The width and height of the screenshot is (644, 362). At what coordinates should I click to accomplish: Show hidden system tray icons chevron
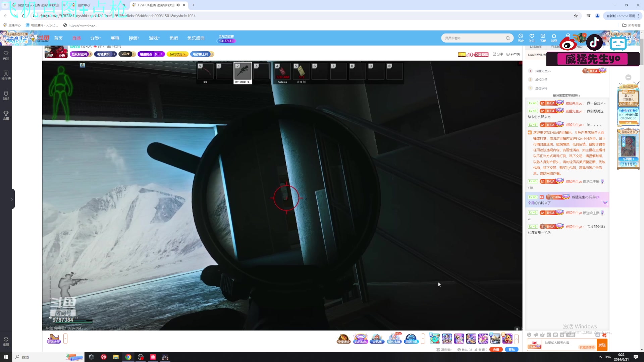(x=600, y=357)
